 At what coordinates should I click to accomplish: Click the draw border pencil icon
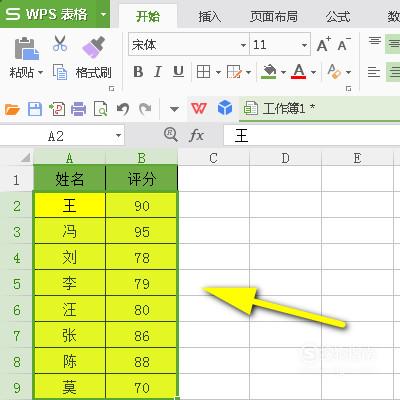(234, 72)
